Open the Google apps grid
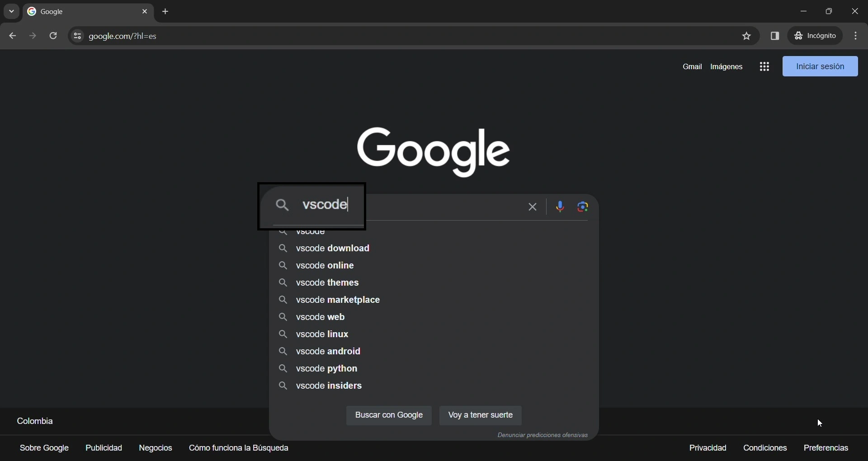This screenshot has width=868, height=461. (x=765, y=67)
